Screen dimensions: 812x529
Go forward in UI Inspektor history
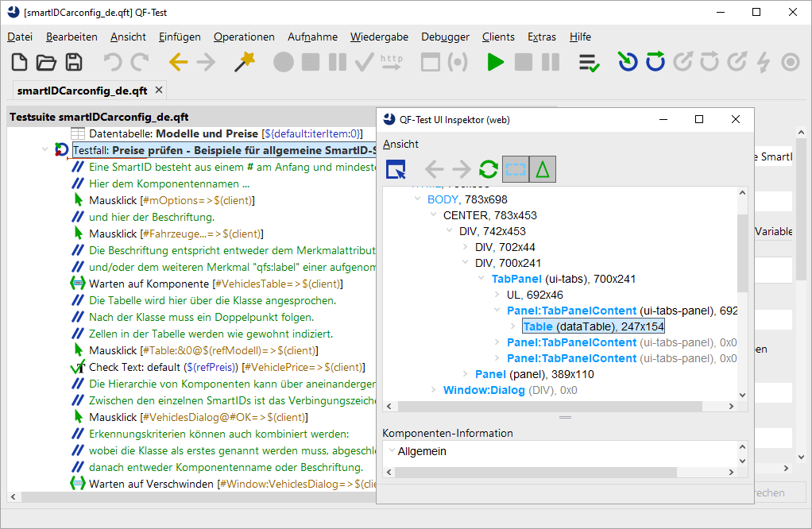click(461, 168)
